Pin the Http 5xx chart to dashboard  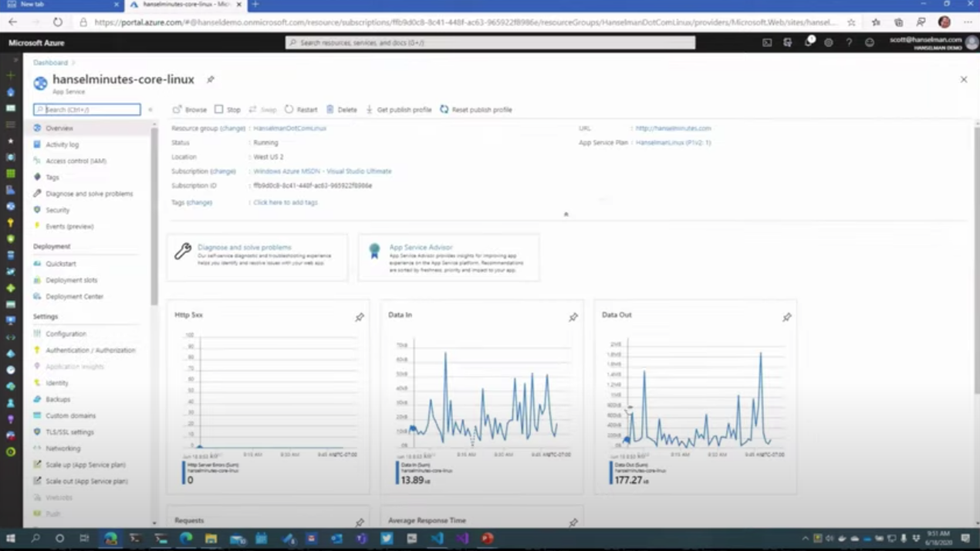(360, 316)
